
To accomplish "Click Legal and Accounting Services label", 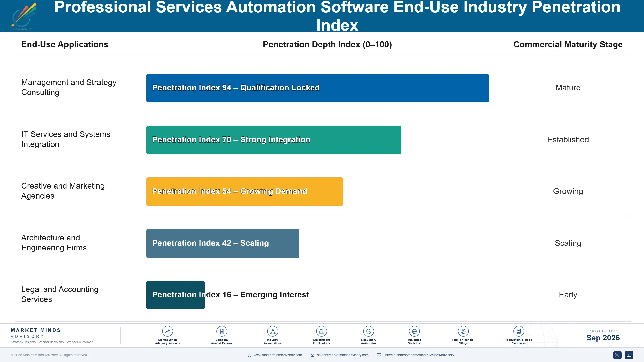I will tap(60, 294).
